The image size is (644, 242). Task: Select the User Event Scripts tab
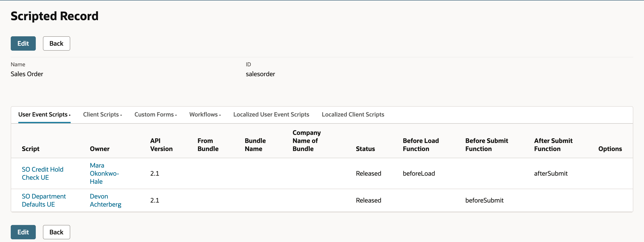pos(44,115)
